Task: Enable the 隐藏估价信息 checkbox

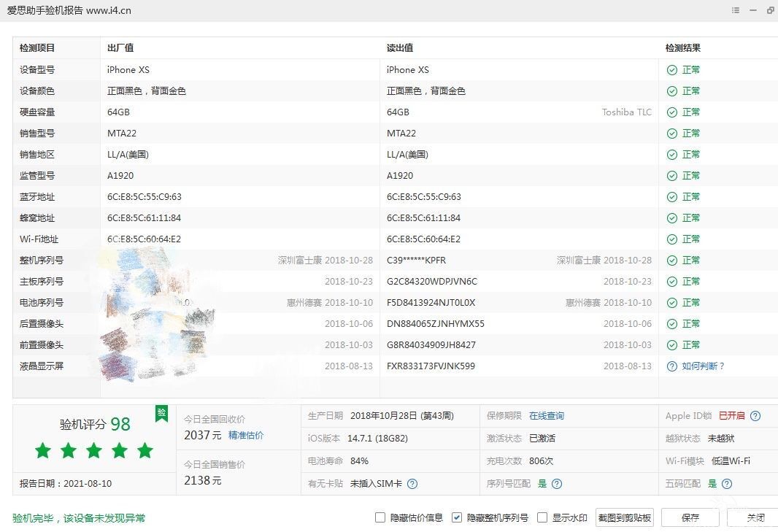Action: pos(380,517)
